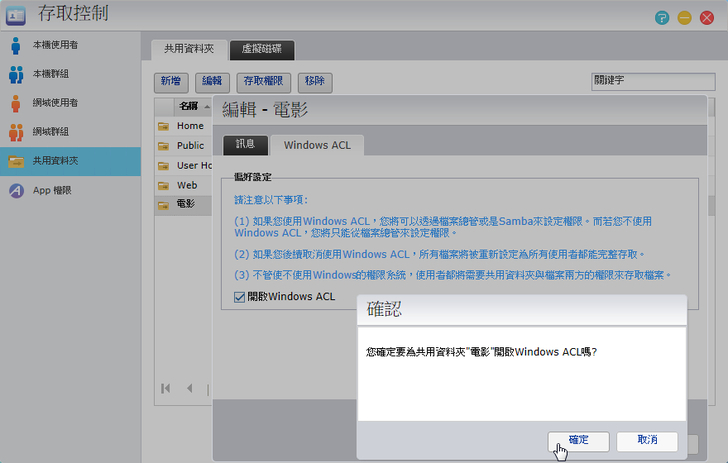Image resolution: width=728 pixels, height=463 pixels.
Task: Click the Home folder icon
Action: tap(163, 126)
